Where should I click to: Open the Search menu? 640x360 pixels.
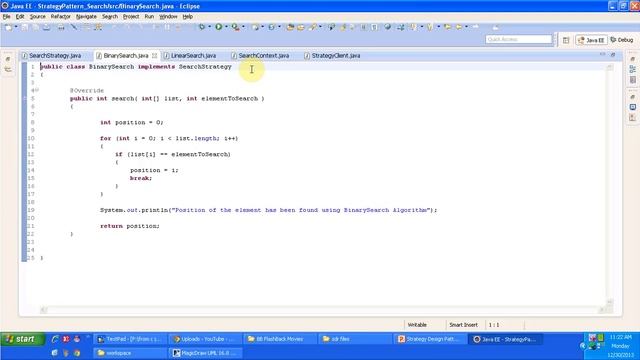110,17
